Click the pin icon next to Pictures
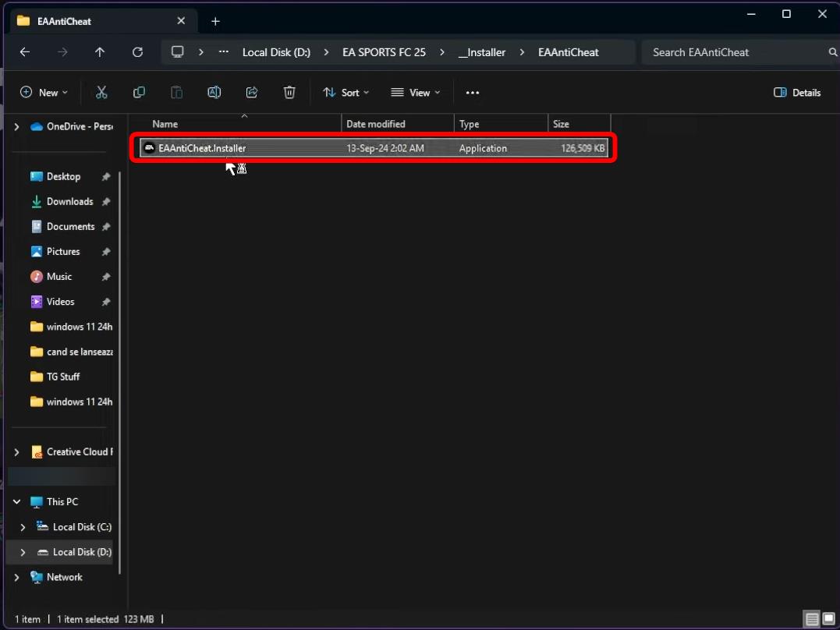The image size is (840, 630). pos(106,251)
